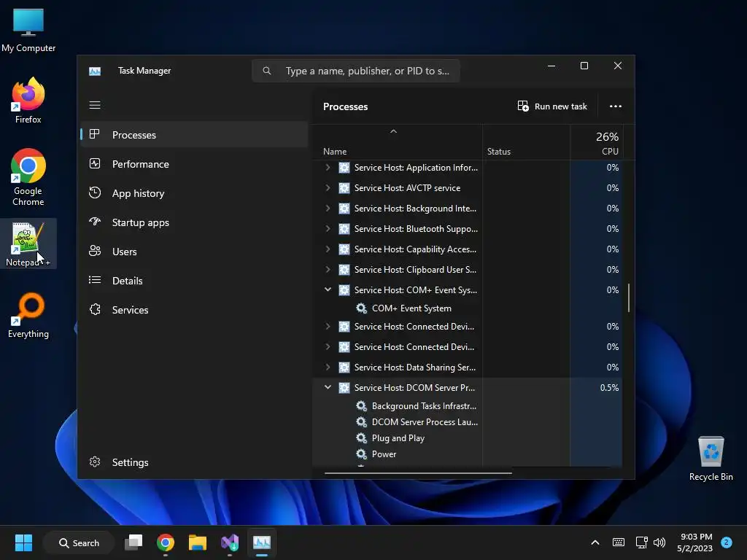Screen dimensions: 747x560
Task: Open Visual Studio from the taskbar
Action: (x=230, y=542)
